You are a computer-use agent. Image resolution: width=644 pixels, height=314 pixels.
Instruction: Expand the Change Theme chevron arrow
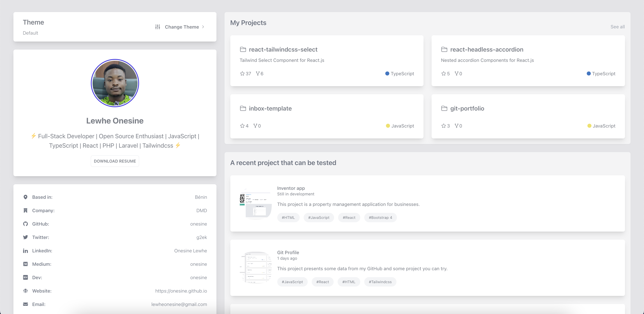203,27
